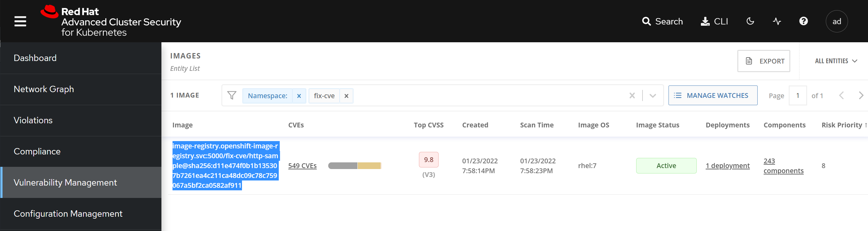Open the 549 CVEs link
868x231 pixels.
click(302, 166)
